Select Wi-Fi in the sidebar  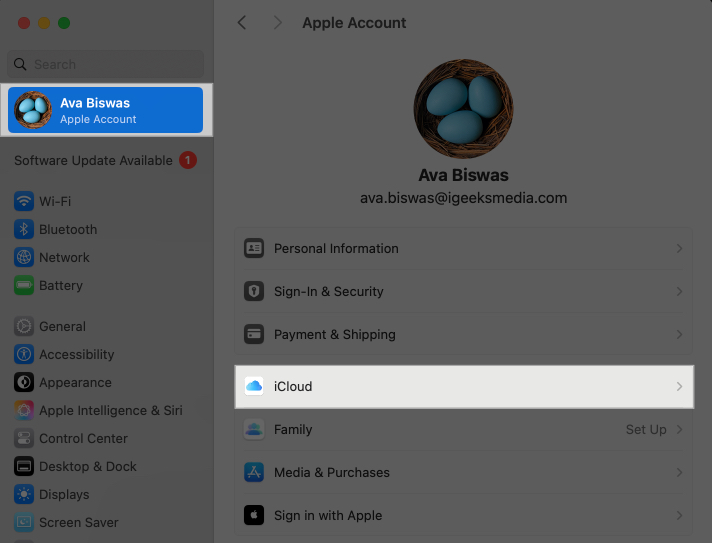click(107, 201)
